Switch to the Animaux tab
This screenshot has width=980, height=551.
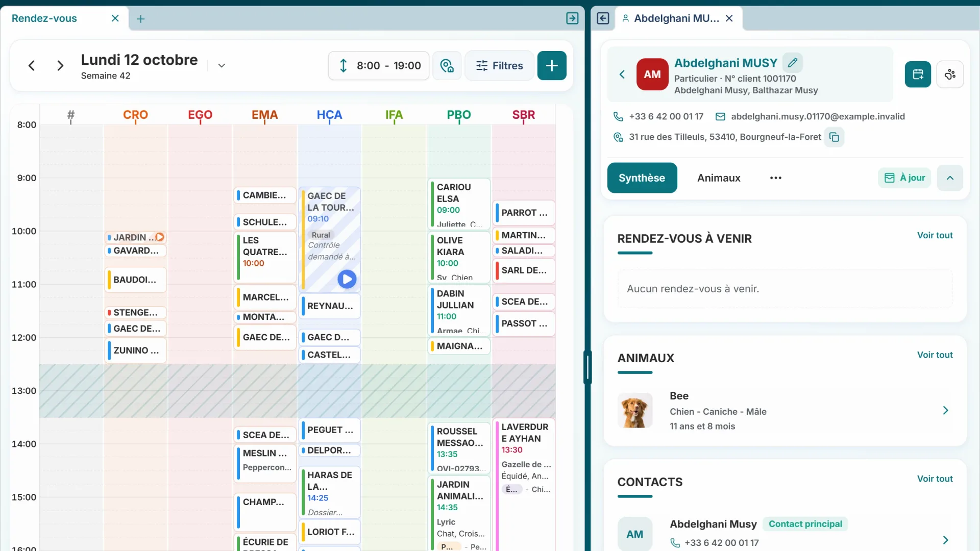[x=719, y=178]
